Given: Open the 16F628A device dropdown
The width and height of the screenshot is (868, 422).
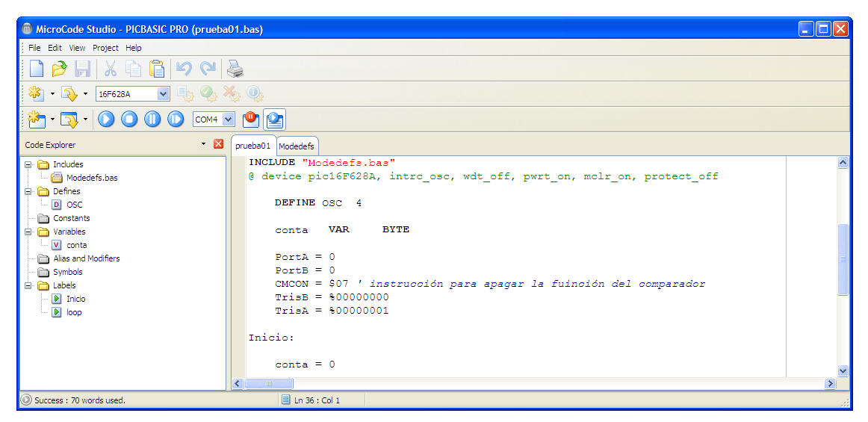Looking at the screenshot, I should tap(164, 94).
